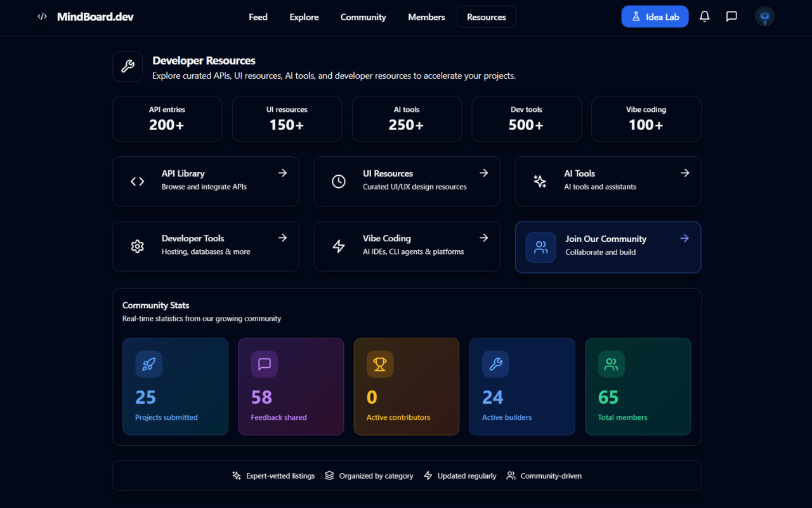This screenshot has height=508, width=812.
Task: Open the Members page link
Action: click(426, 17)
